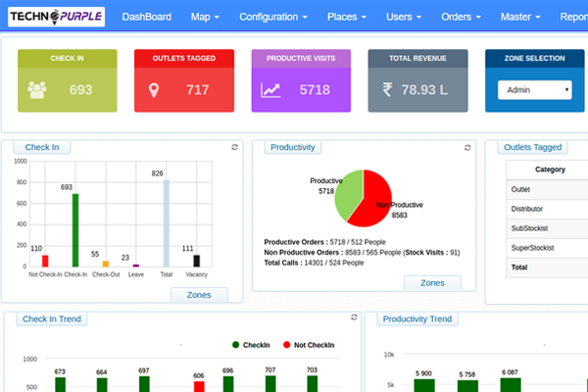
Task: Open the Users dropdown menu
Action: click(x=404, y=17)
